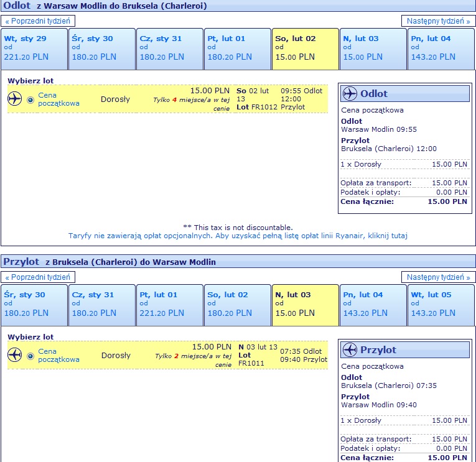Click the Odlot summary panel airplane icon
This screenshot has width=476, height=462.
click(350, 93)
